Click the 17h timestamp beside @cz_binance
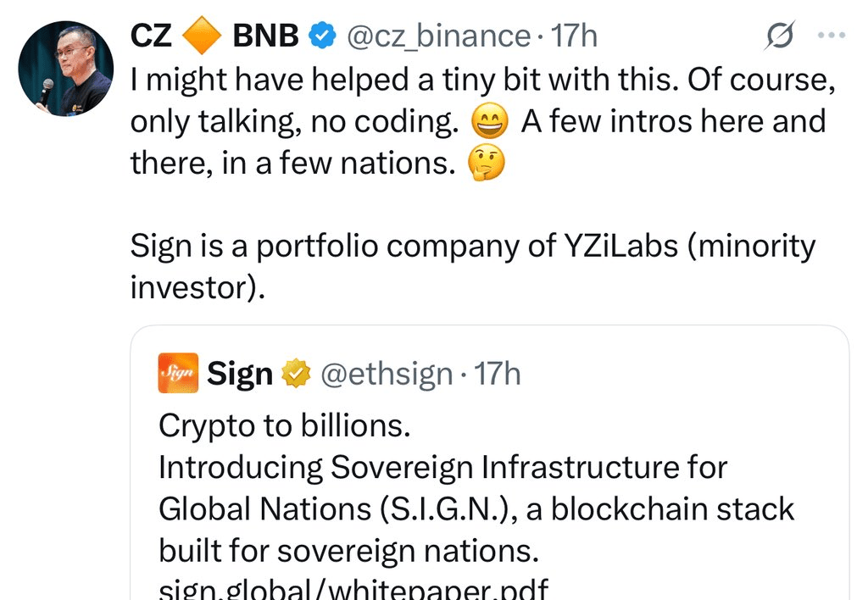The width and height of the screenshot is (868, 600). click(574, 36)
